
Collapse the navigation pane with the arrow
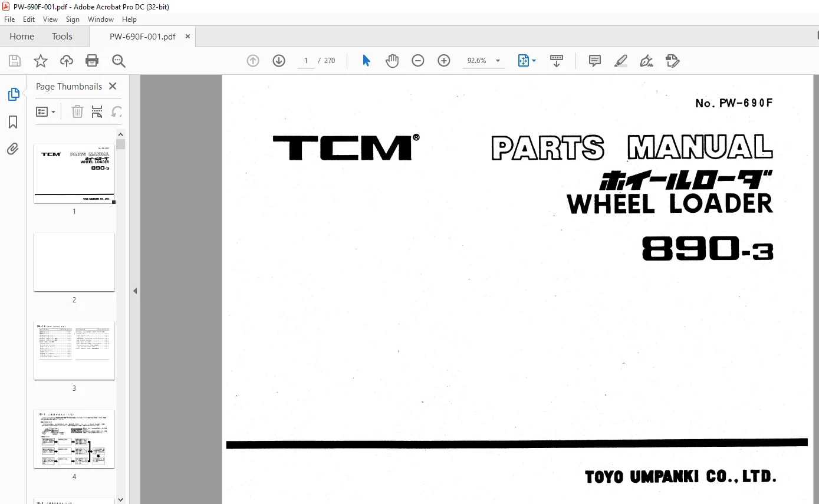pos(135,291)
